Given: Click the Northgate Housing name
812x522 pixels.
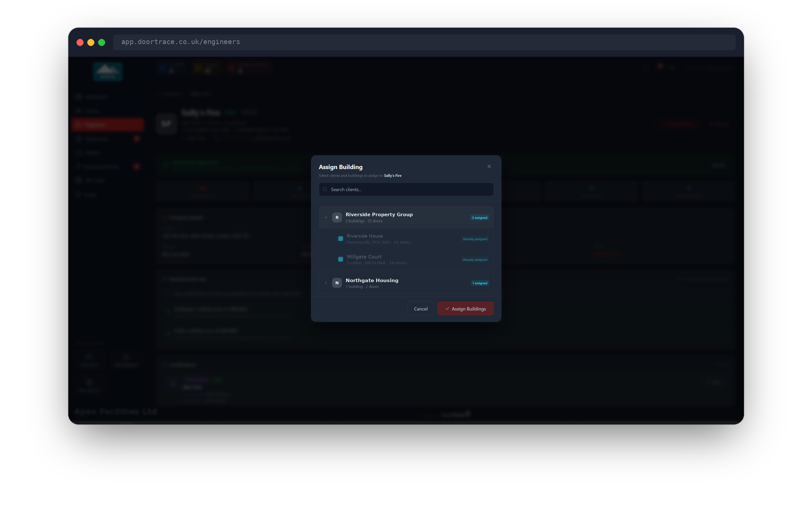Looking at the screenshot, I should (x=372, y=280).
